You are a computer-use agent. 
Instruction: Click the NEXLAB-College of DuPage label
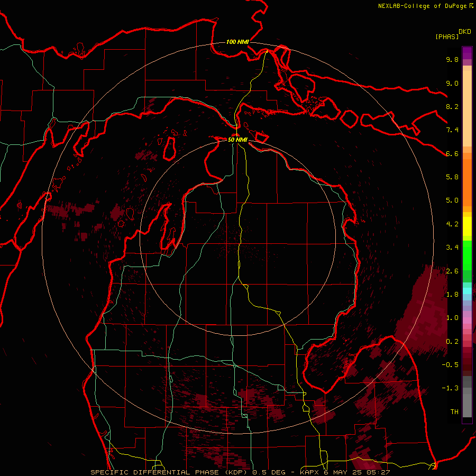(422, 6)
